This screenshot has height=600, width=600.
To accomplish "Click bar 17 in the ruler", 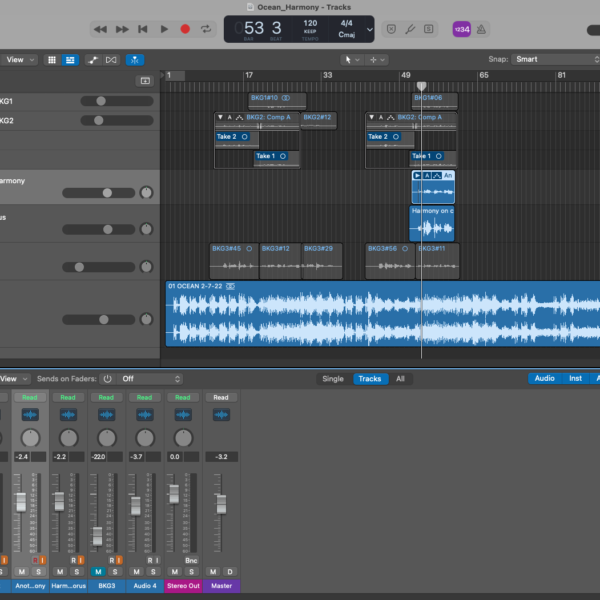I will pos(249,75).
